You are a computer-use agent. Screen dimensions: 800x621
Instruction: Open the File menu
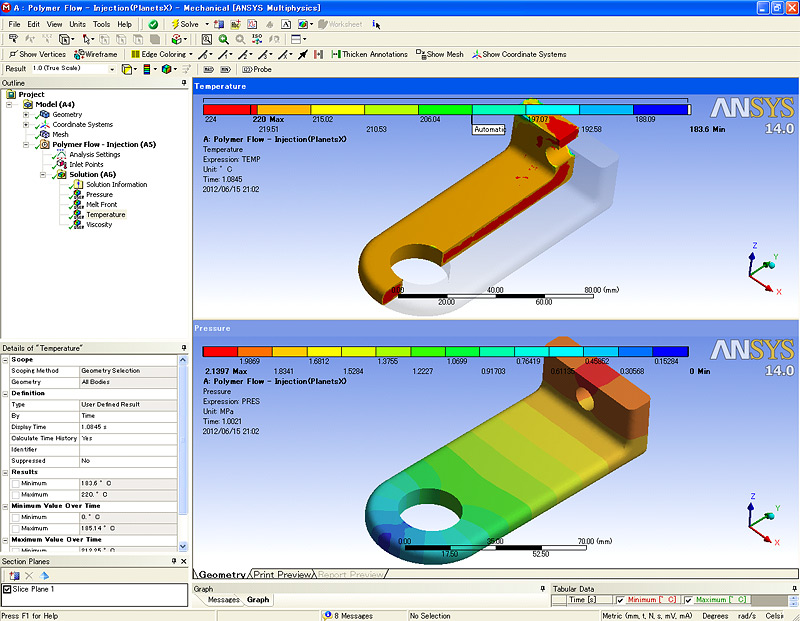click(14, 24)
